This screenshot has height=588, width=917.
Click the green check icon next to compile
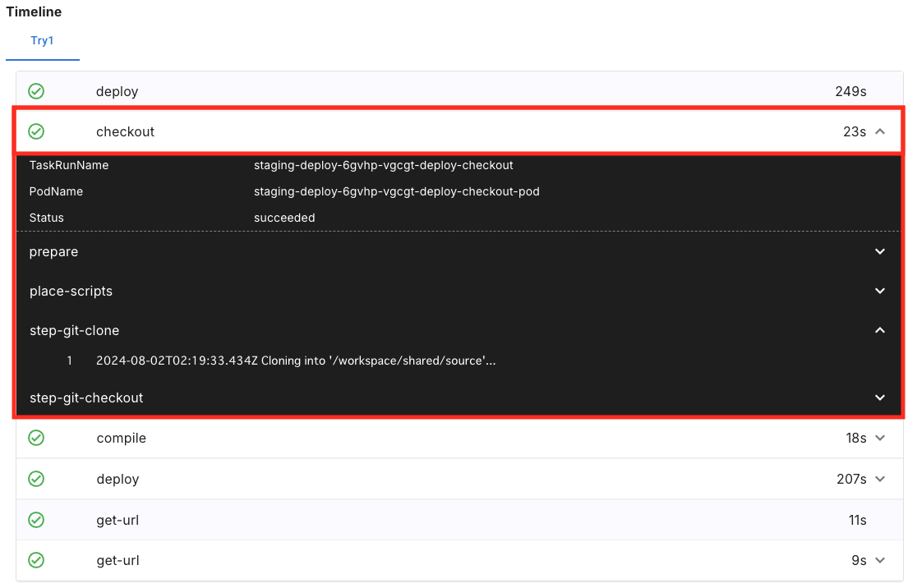point(36,439)
